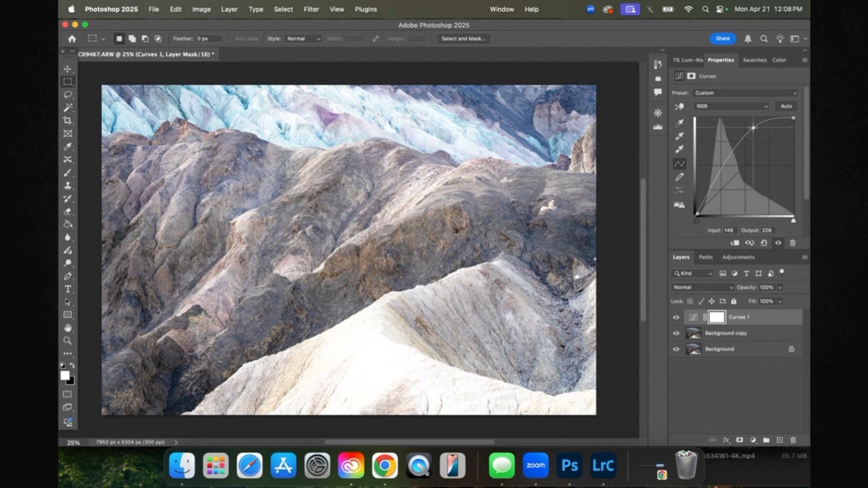This screenshot has width=868, height=488.
Task: Toggle lock transparent pixels for the layer
Action: tap(689, 301)
